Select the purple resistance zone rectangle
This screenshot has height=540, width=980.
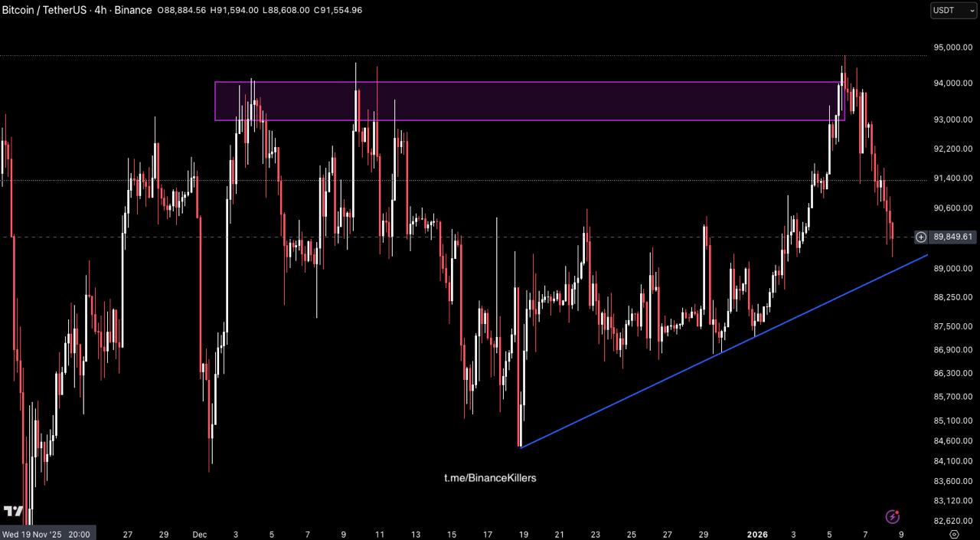(528, 101)
